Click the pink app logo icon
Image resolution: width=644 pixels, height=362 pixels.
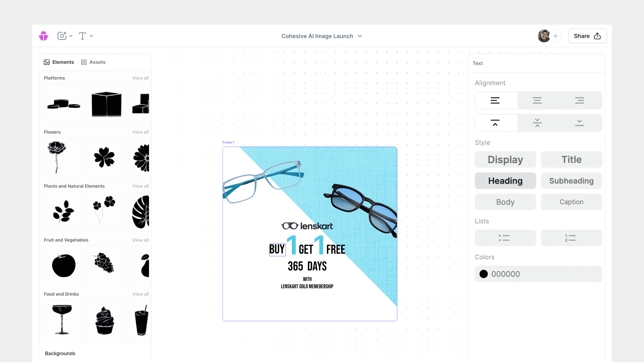[44, 36]
